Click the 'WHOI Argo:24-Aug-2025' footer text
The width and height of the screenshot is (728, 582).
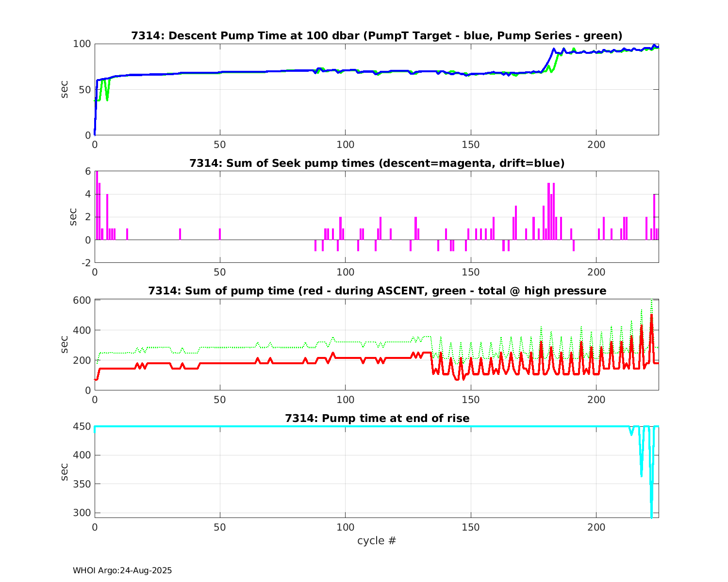click(x=122, y=571)
